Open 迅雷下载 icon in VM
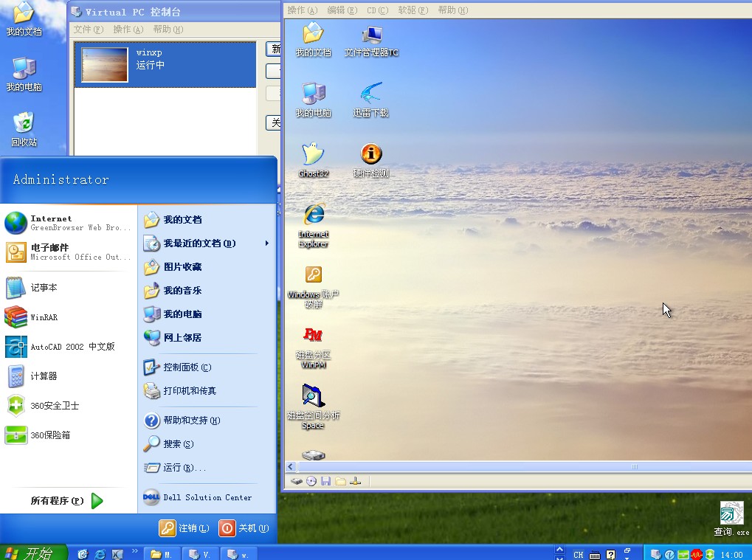This screenshot has width=752, height=560. point(370,100)
